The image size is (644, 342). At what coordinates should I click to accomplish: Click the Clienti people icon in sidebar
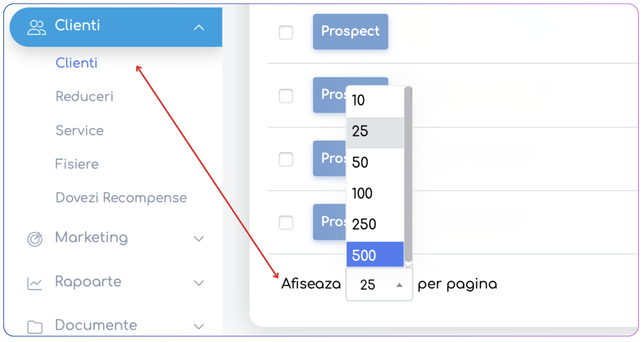pyautogui.click(x=36, y=27)
